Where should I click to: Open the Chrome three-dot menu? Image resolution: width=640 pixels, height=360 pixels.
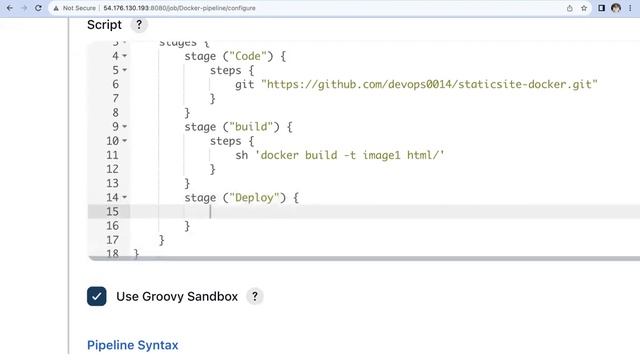(630, 8)
